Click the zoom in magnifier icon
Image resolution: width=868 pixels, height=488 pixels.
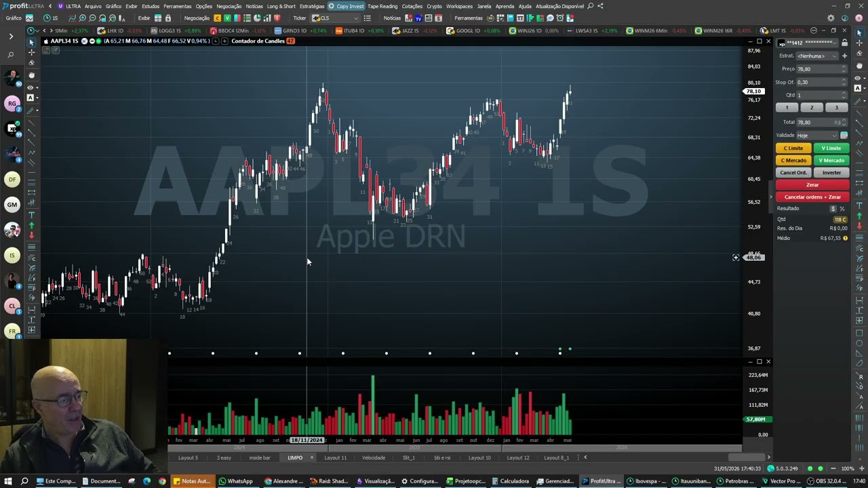tap(82, 18)
